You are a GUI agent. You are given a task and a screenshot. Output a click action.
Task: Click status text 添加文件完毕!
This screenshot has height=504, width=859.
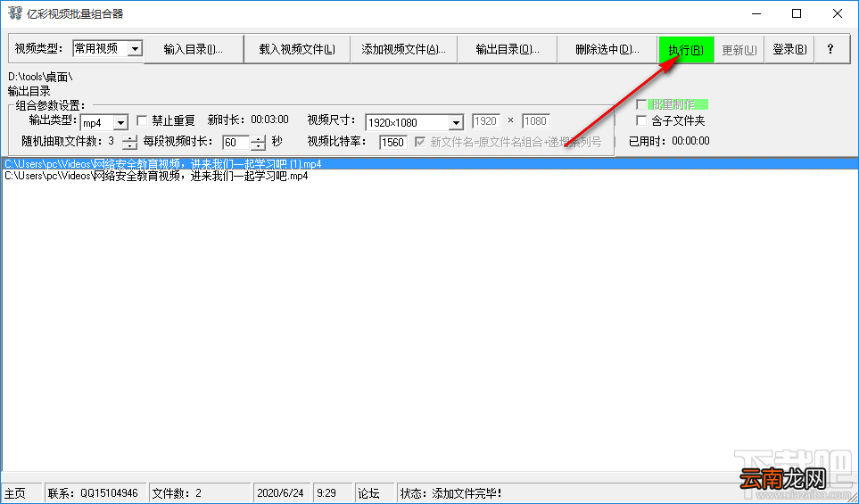[467, 493]
